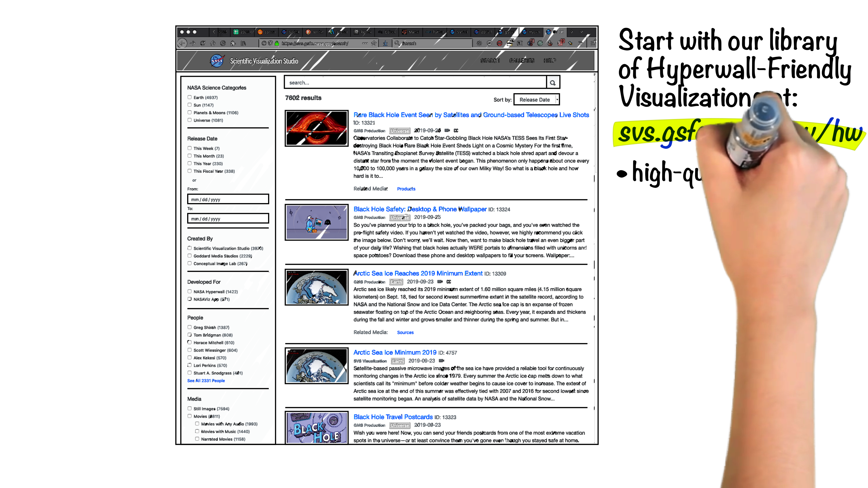
Task: Click the Sources related media link
Action: click(x=405, y=332)
